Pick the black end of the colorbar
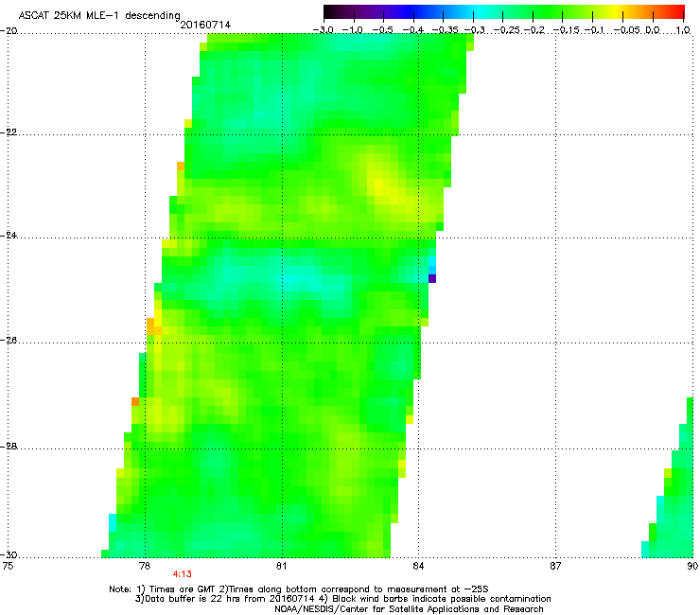The width and height of the screenshot is (700, 615). 328,11
